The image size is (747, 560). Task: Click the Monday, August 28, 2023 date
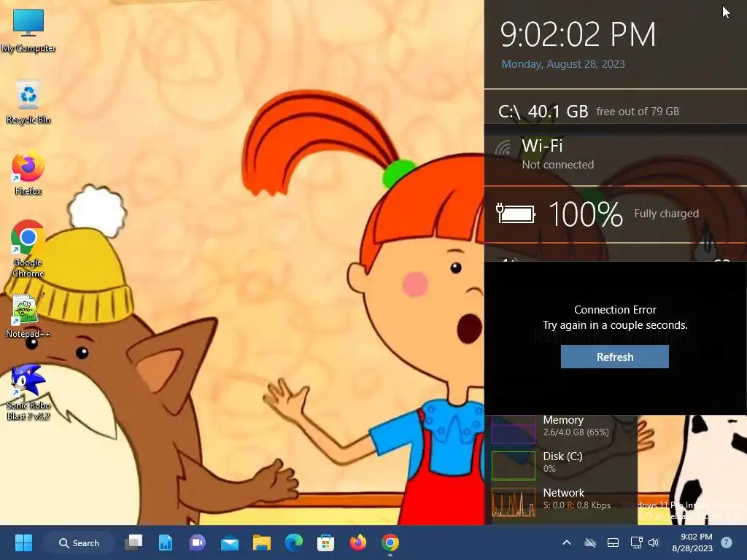click(563, 64)
